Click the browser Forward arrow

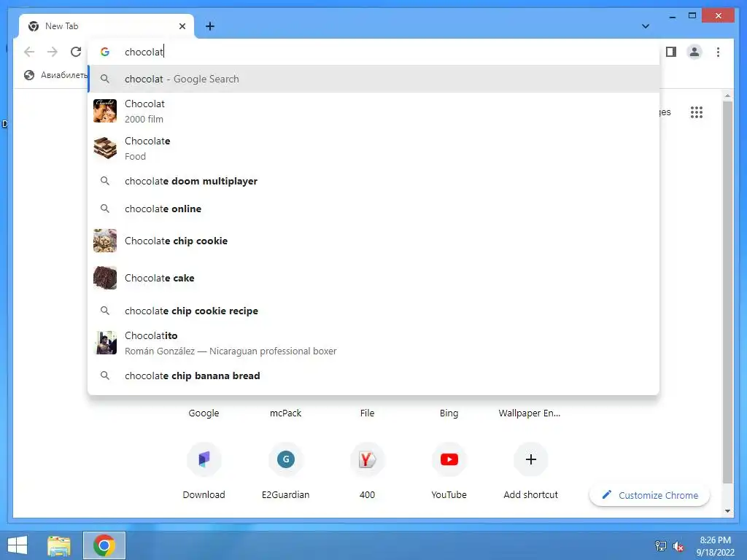(x=53, y=52)
